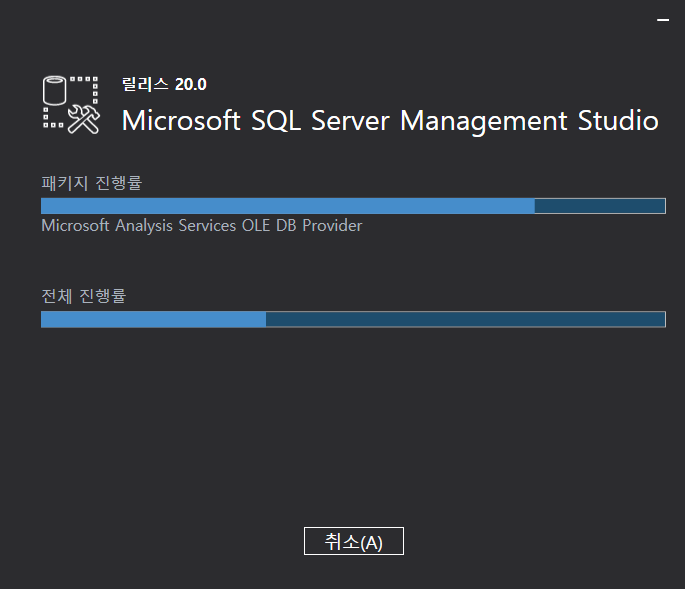Minimize the installer window
The width and height of the screenshot is (685, 589).
pos(663,20)
